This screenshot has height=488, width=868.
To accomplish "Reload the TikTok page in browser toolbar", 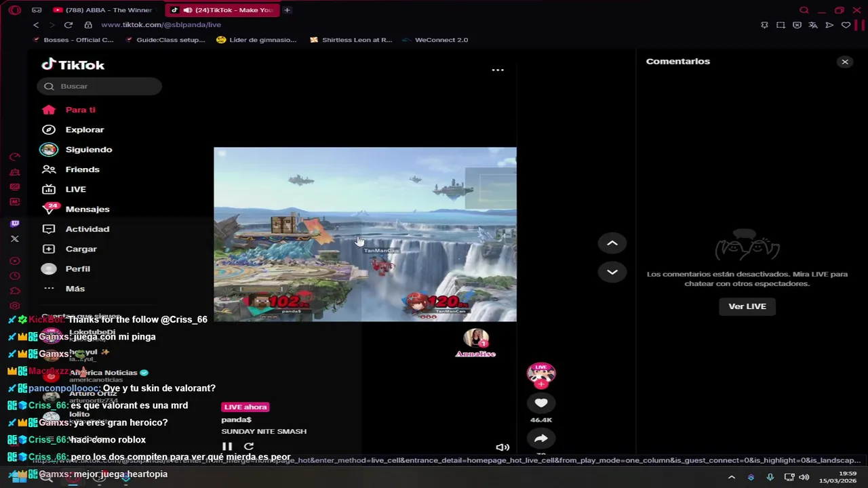I will pos(68,25).
